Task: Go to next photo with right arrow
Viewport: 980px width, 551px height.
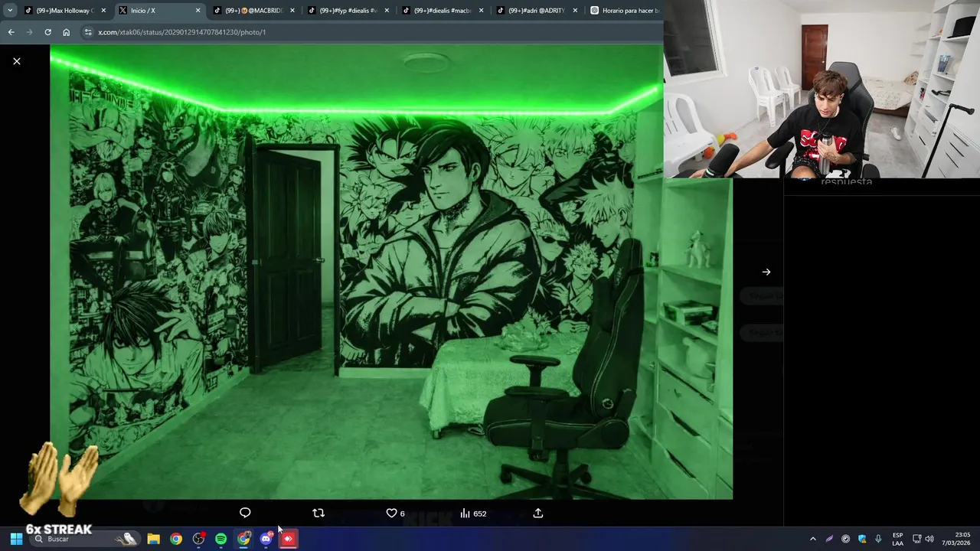Action: pyautogui.click(x=766, y=272)
